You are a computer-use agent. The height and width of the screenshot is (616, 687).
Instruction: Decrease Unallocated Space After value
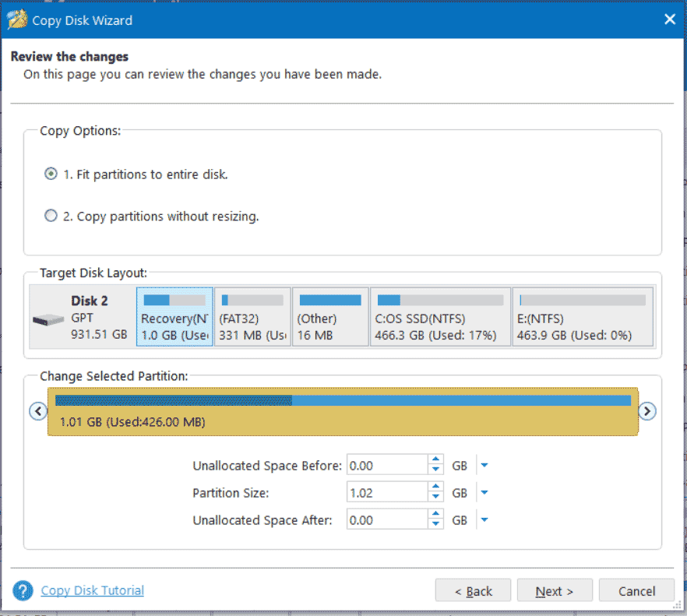[x=435, y=524]
